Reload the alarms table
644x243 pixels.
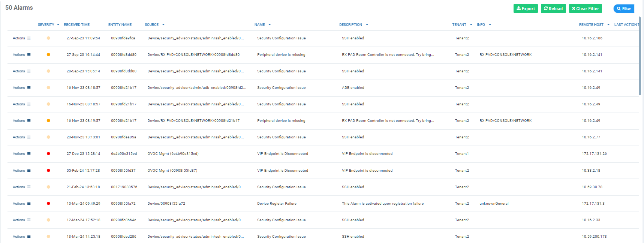tap(553, 9)
